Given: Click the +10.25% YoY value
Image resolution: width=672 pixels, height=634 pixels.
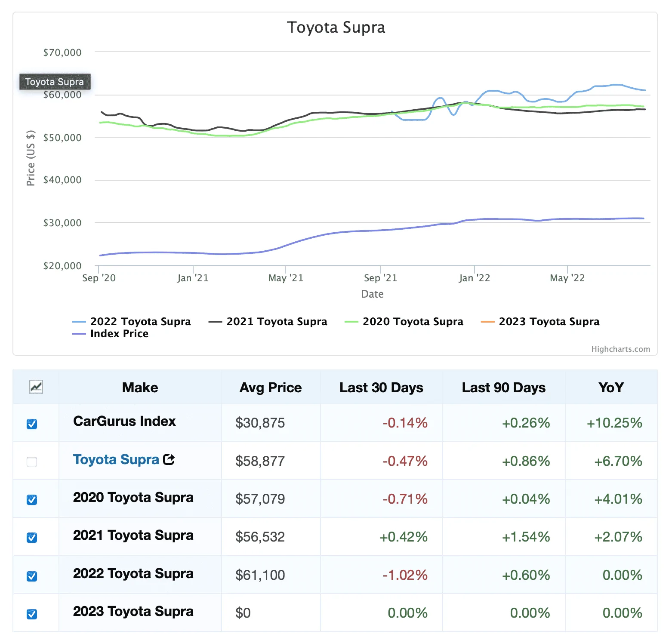Looking at the screenshot, I should [614, 423].
